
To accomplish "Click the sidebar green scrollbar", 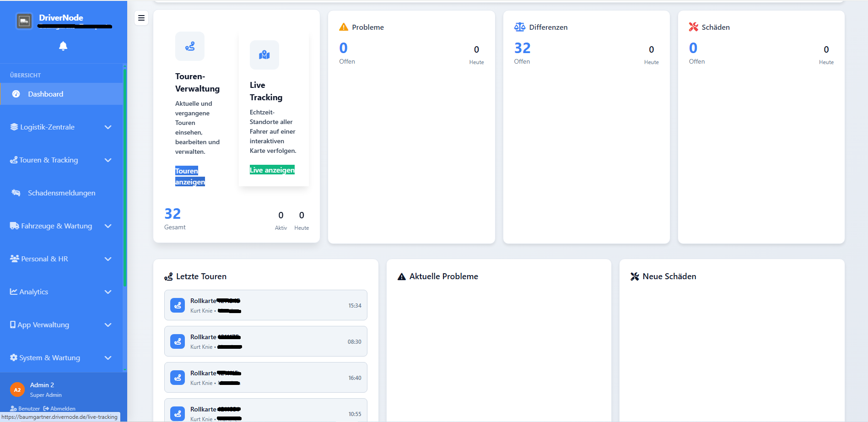I will tap(124, 179).
